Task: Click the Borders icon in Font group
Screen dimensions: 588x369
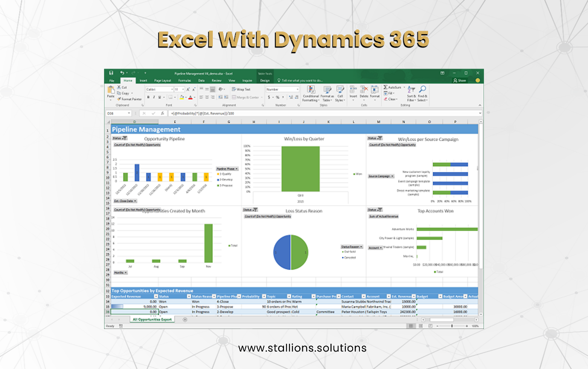Action: click(x=171, y=97)
